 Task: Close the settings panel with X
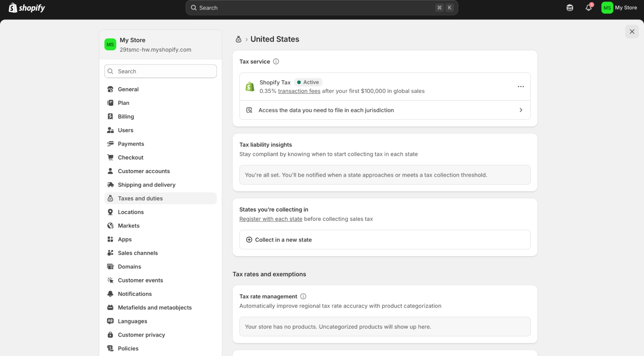632,32
